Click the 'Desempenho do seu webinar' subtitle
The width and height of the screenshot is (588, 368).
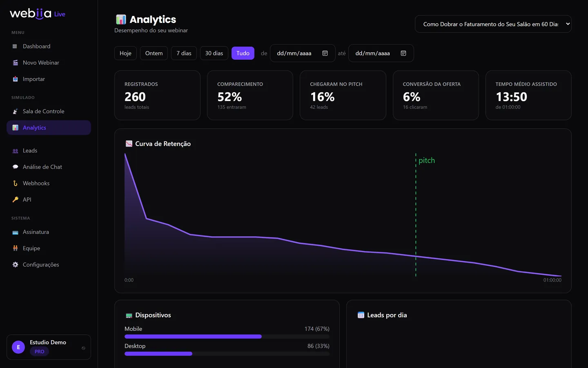point(151,30)
